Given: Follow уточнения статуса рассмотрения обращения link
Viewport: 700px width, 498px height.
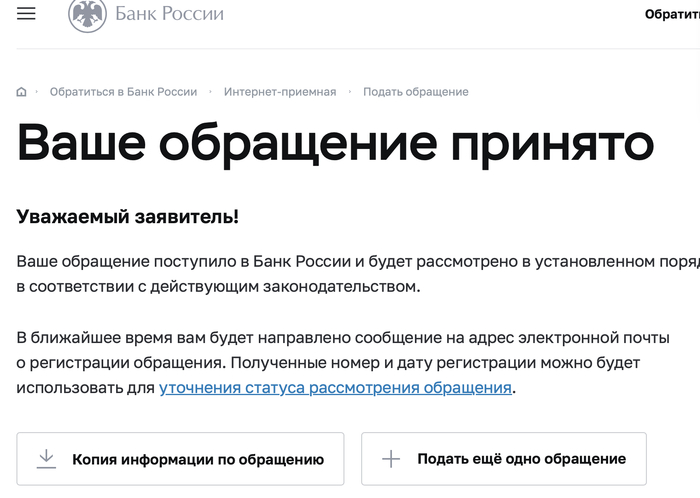Looking at the screenshot, I should (x=335, y=388).
